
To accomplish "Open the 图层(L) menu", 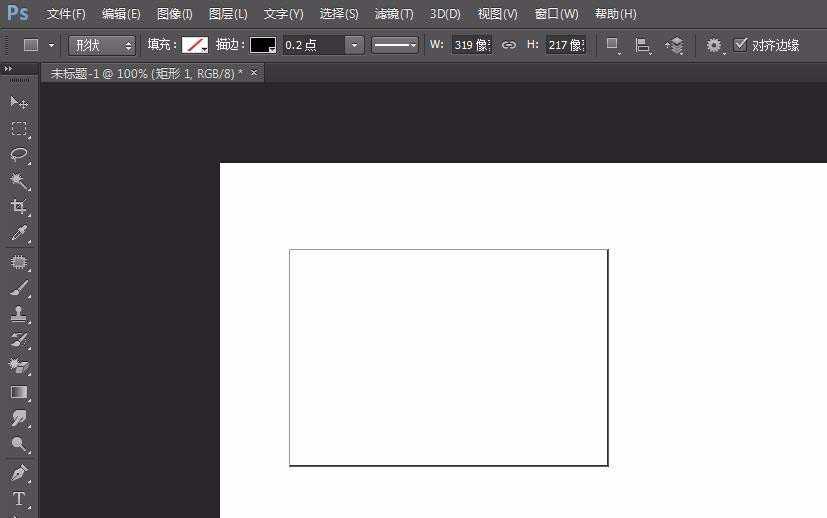I will 228,14.
